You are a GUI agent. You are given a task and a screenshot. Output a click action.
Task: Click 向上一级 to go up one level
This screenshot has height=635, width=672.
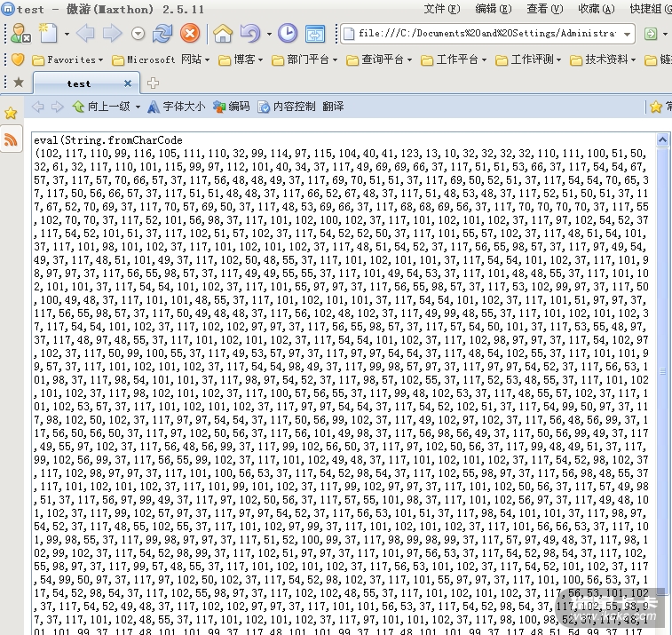(101, 107)
